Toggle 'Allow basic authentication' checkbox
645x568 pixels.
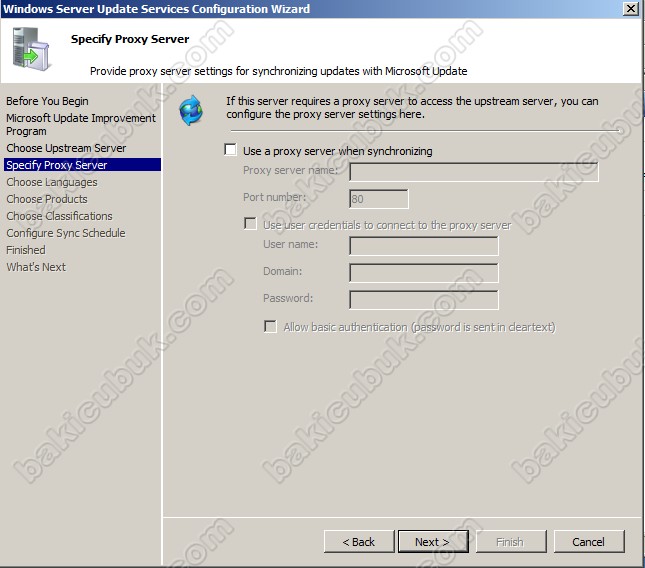270,327
